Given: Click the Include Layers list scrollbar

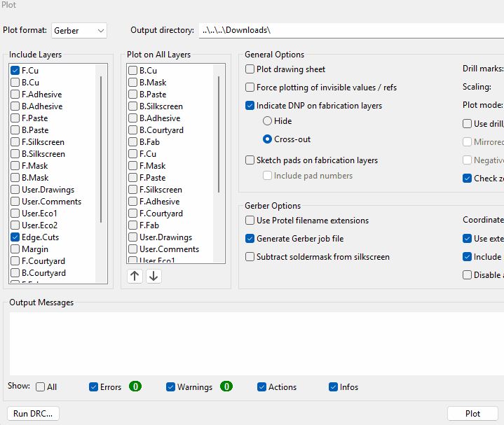Looking at the screenshot, I should [102, 147].
